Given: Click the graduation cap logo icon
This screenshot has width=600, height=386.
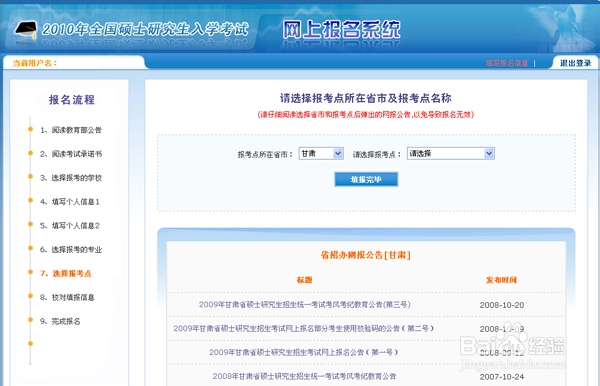Looking at the screenshot, I should (26, 29).
